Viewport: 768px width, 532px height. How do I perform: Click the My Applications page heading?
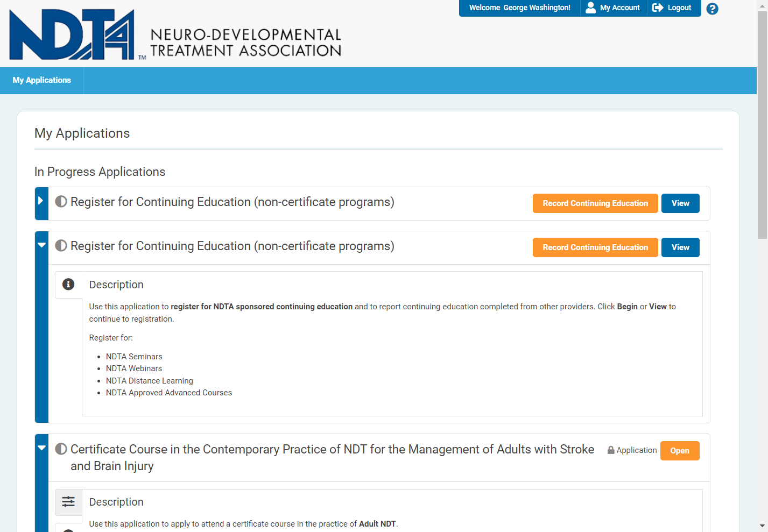(x=82, y=133)
